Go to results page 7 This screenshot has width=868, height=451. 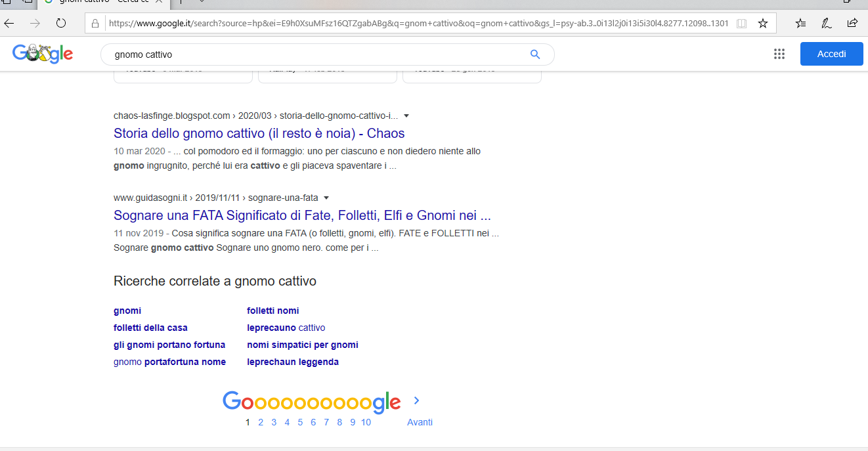[x=326, y=422]
